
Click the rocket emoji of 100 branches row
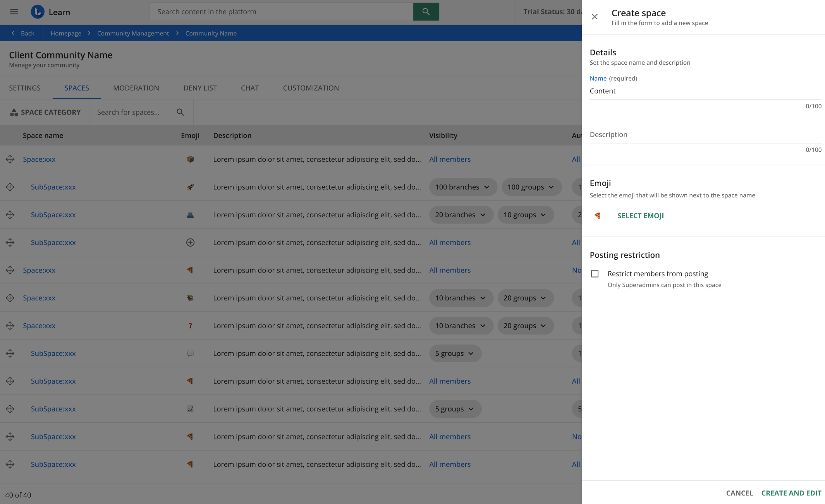pyautogui.click(x=190, y=187)
